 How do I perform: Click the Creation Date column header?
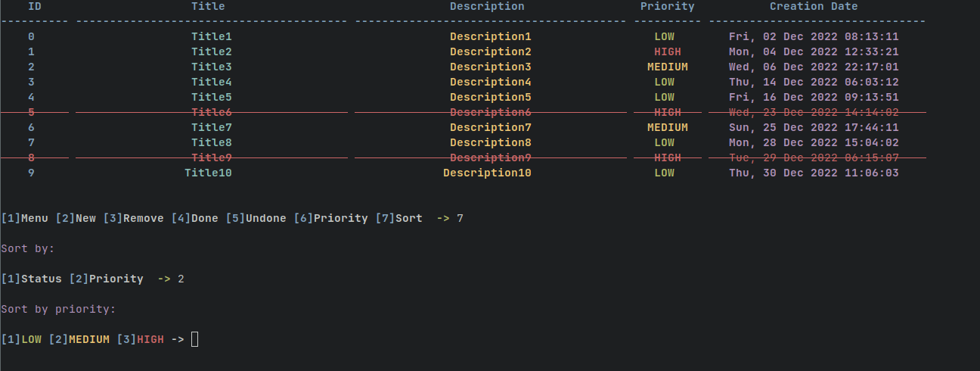814,6
